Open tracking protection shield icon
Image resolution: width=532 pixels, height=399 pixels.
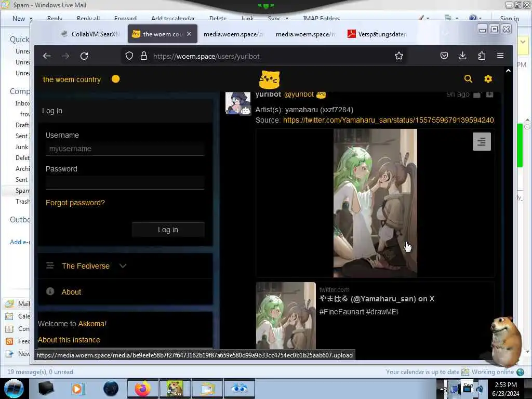pos(129,56)
